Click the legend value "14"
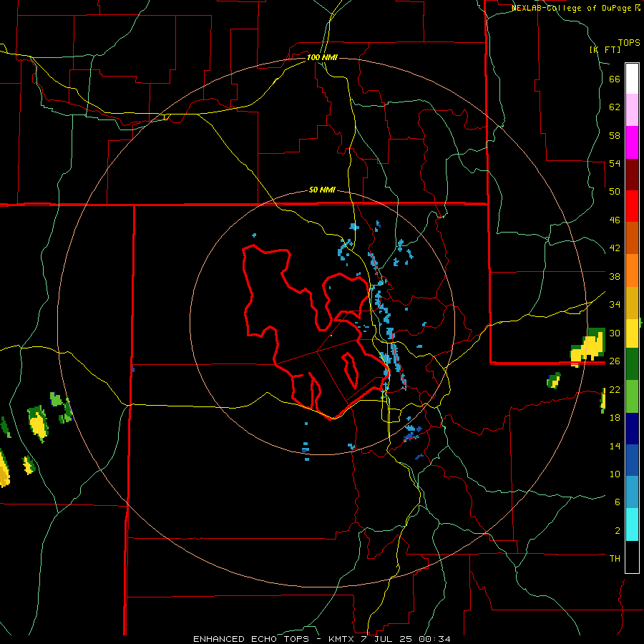Viewport: 644px width, 644px height. click(615, 446)
